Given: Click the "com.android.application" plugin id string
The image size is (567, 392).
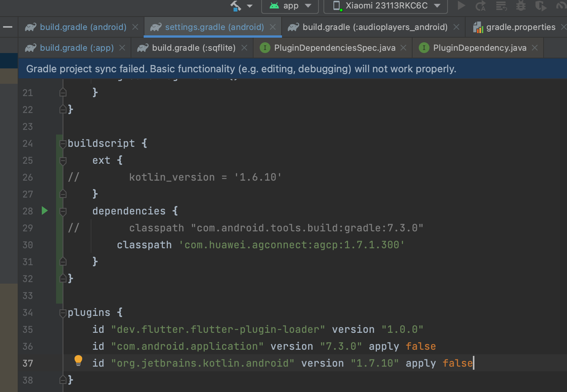Looking at the screenshot, I should point(187,346).
